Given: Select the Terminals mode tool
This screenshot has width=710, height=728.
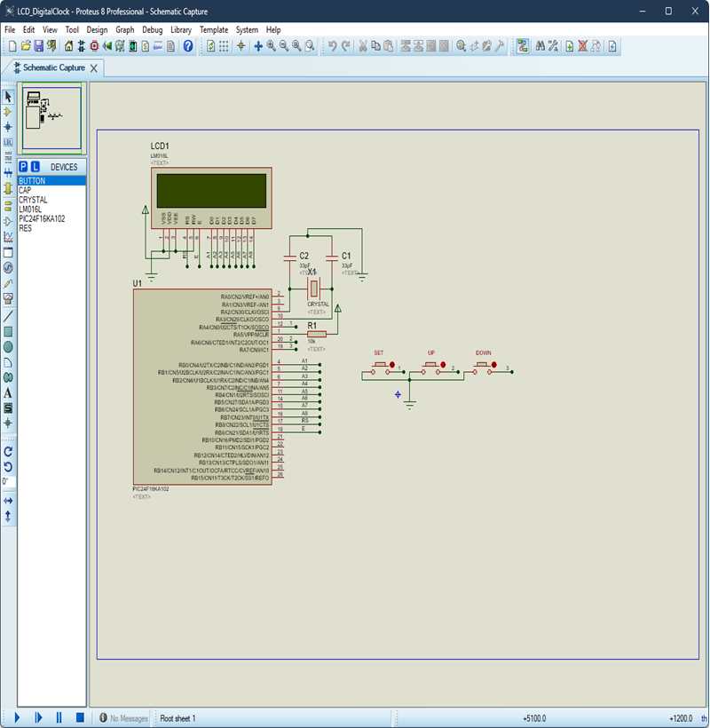Looking at the screenshot, I should click(x=9, y=205).
